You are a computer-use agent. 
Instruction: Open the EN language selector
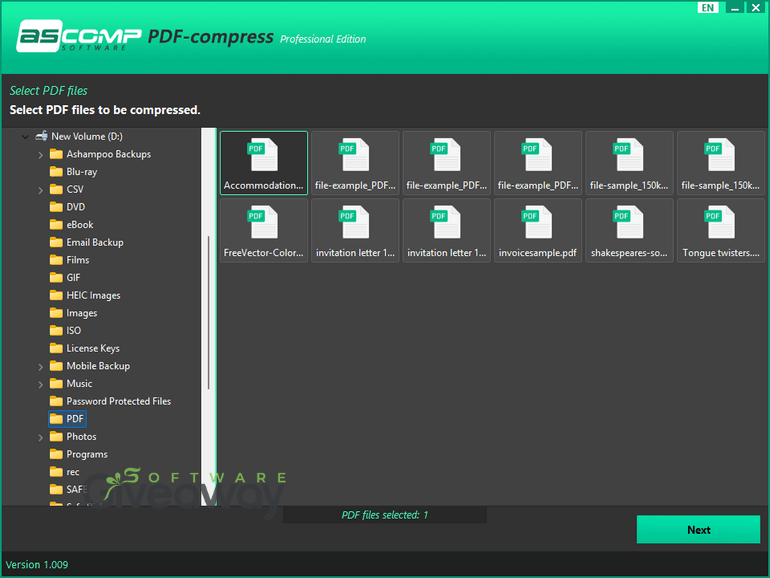tap(708, 8)
